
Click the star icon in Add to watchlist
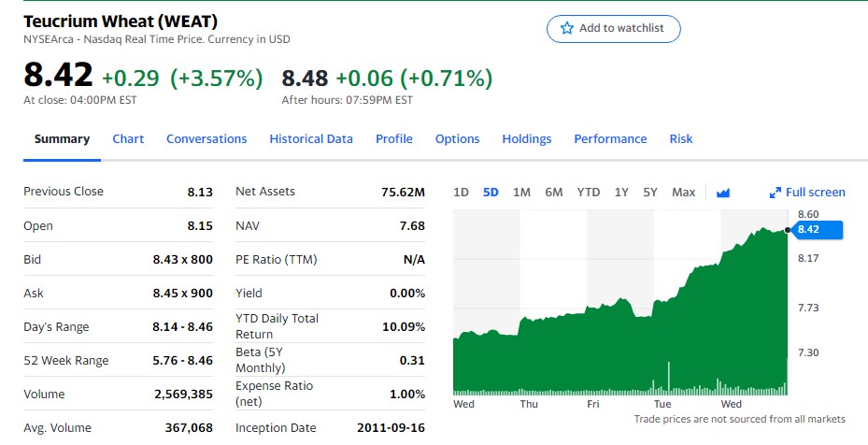pos(566,28)
